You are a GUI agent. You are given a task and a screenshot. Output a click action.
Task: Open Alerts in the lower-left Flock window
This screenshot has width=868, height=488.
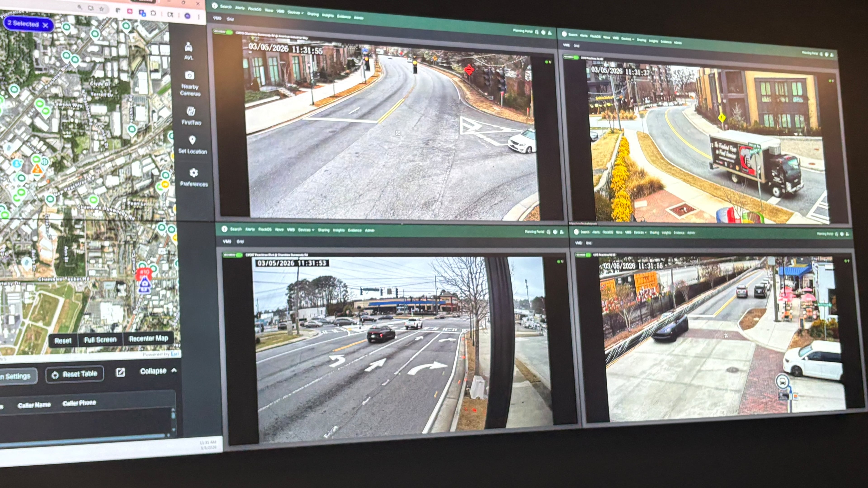250,229
